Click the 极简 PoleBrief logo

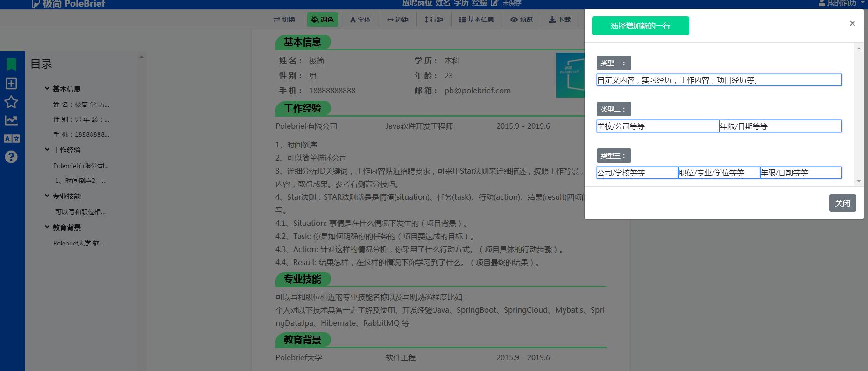click(69, 4)
